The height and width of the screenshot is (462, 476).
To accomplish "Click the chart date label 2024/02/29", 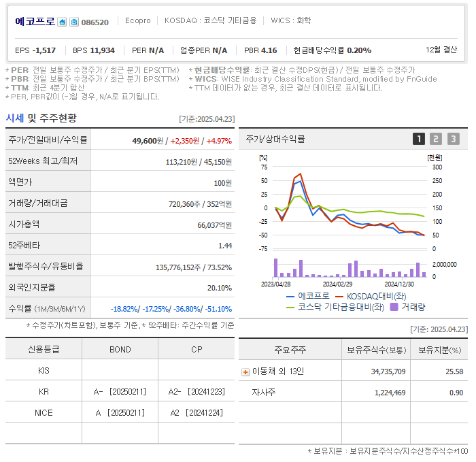I will coord(337,284).
